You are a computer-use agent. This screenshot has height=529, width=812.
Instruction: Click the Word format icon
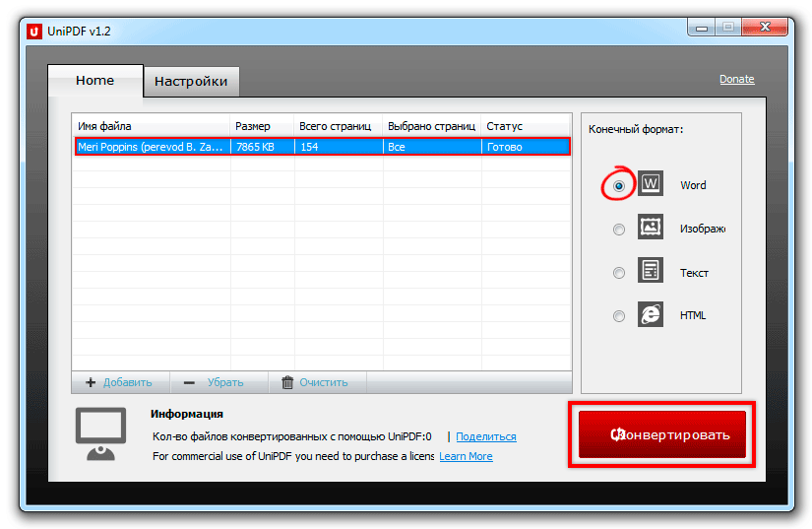pyautogui.click(x=650, y=183)
